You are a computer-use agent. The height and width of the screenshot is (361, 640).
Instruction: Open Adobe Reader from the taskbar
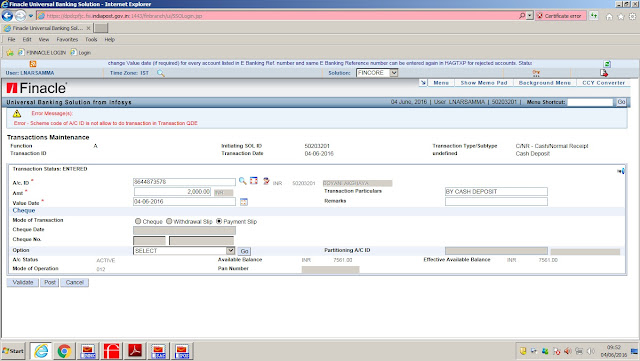pyautogui.click(x=135, y=351)
